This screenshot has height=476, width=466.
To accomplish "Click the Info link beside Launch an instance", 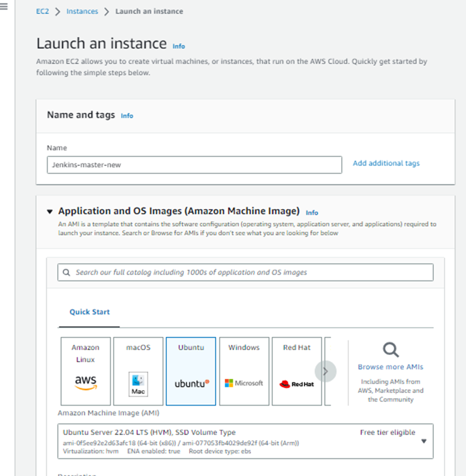I will click(179, 46).
